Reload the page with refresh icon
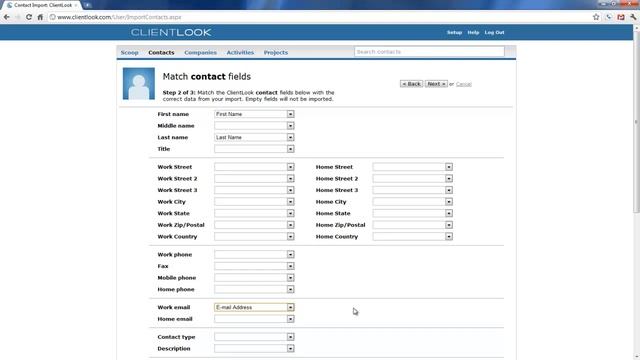This screenshot has height=360, width=640. pyautogui.click(x=29, y=17)
